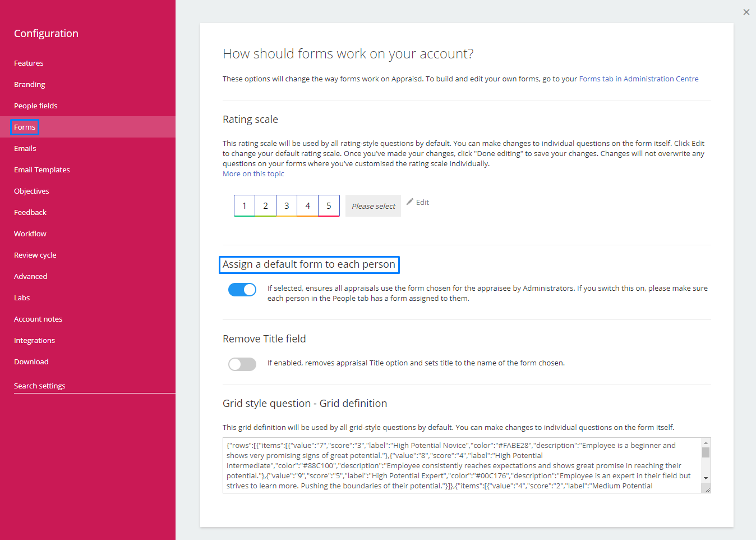Viewport: 756px width, 540px height.
Task: Click the How should forms work heading
Action: (x=348, y=53)
